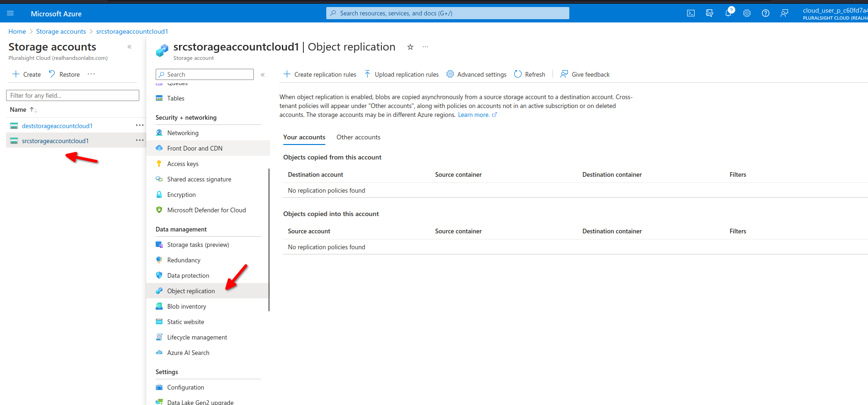Favorite this page with the star icon
The image size is (868, 405).
point(410,47)
